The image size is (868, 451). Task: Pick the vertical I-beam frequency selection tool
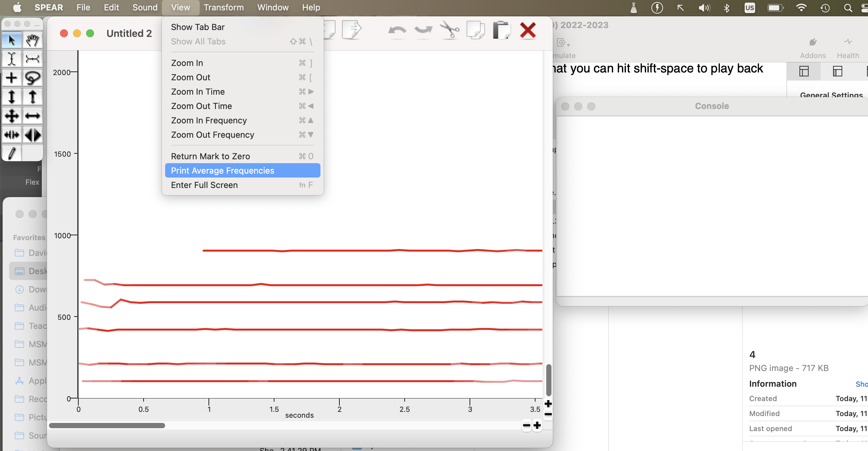click(12, 59)
